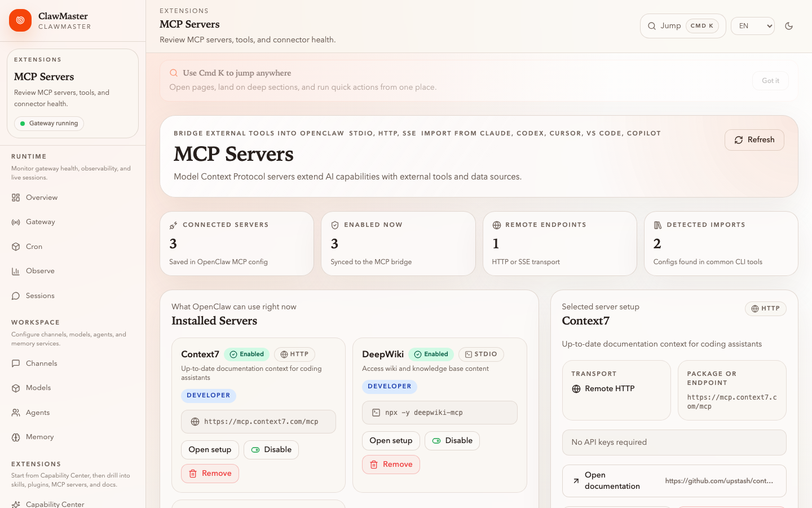Click DeepWiki Enabled status badge

(x=431, y=354)
